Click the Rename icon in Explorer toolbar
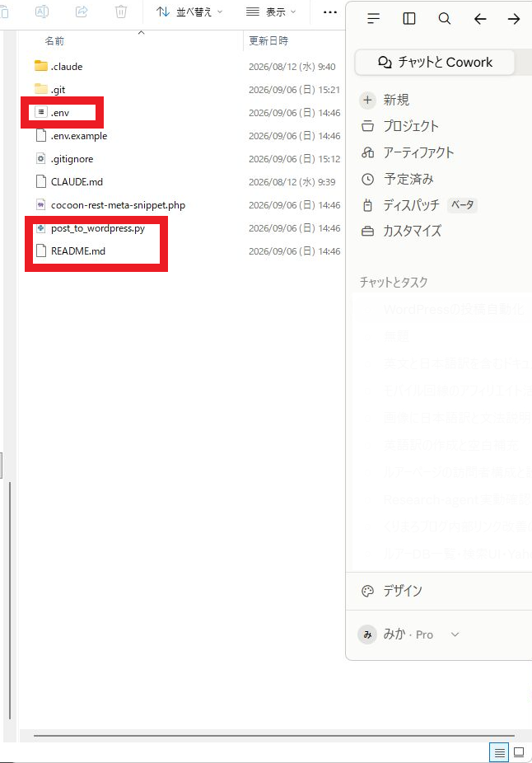 (42, 12)
